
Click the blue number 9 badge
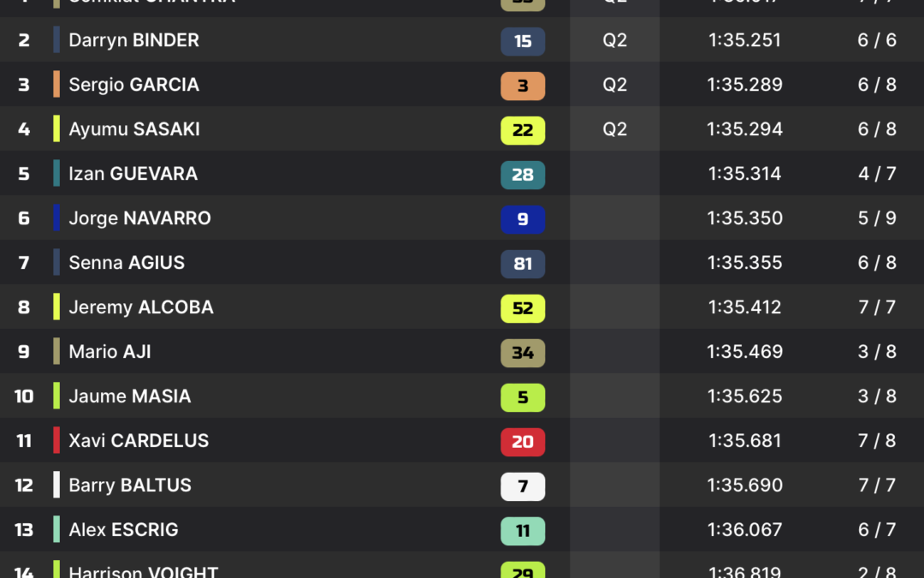tap(523, 219)
